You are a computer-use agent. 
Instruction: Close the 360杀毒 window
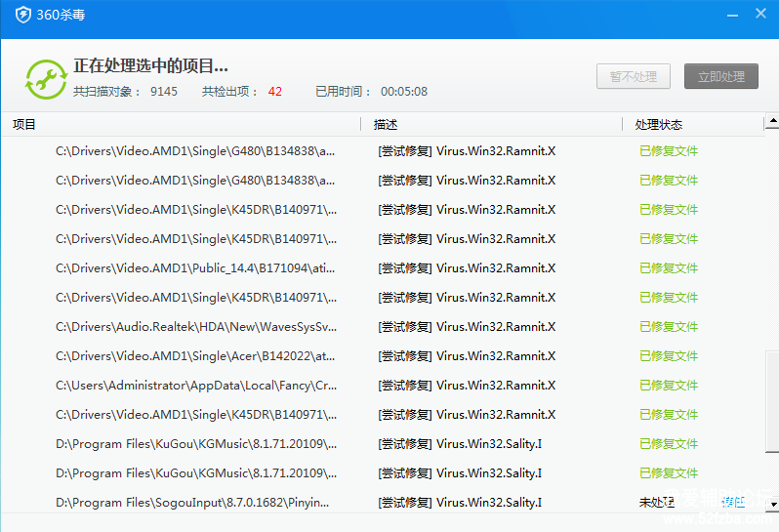tap(760, 14)
